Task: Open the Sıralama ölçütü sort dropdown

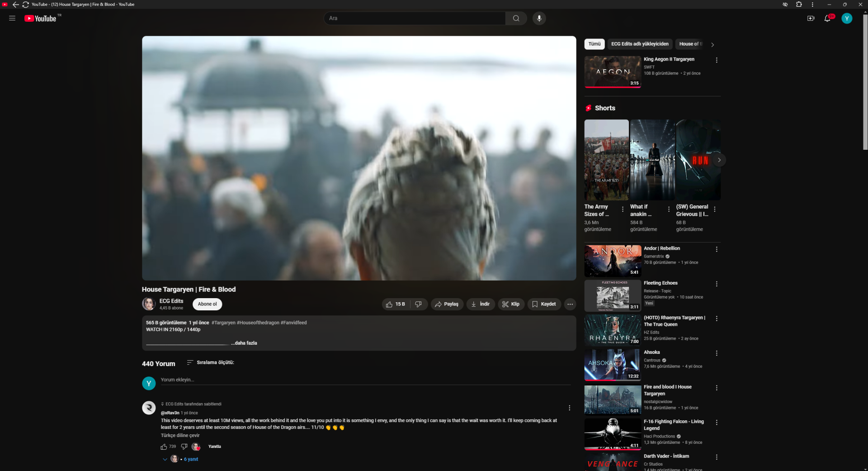Action: 211,362
